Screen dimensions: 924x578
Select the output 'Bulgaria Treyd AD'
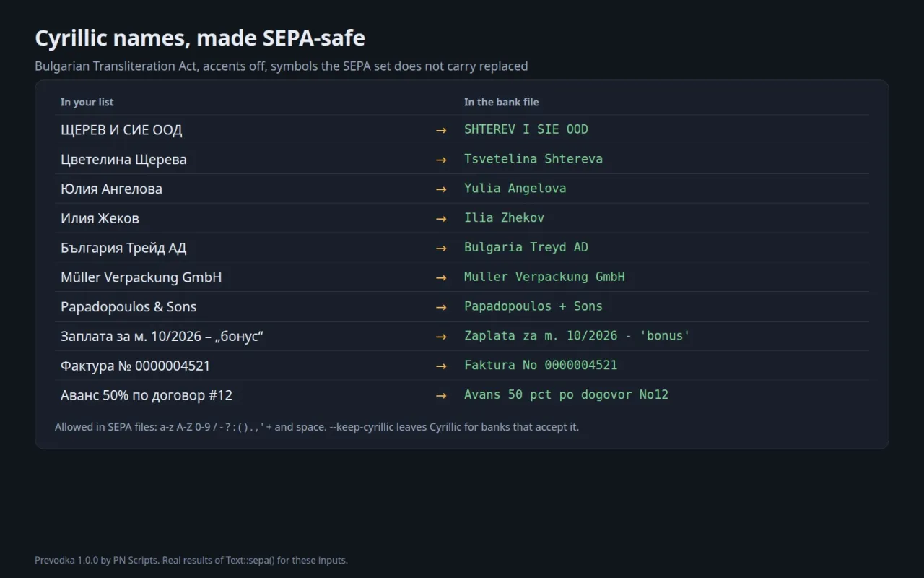pyautogui.click(x=526, y=247)
